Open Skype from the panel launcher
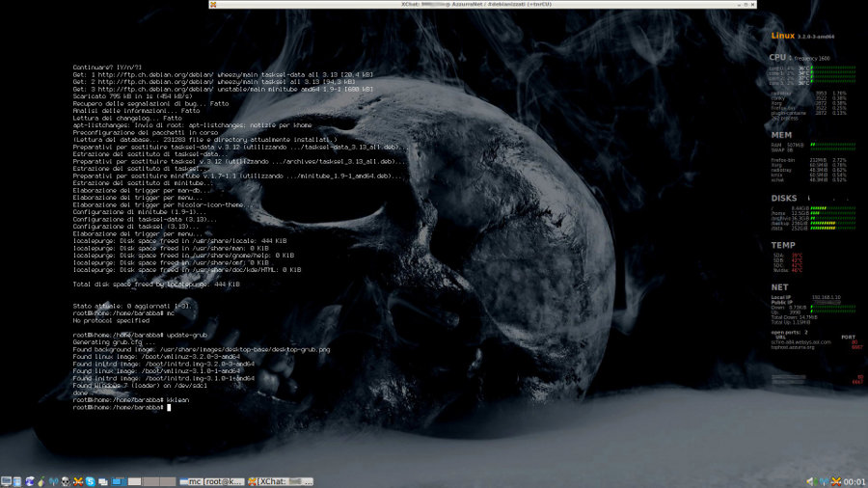Screen dimensions: 868x488 click(x=90, y=481)
